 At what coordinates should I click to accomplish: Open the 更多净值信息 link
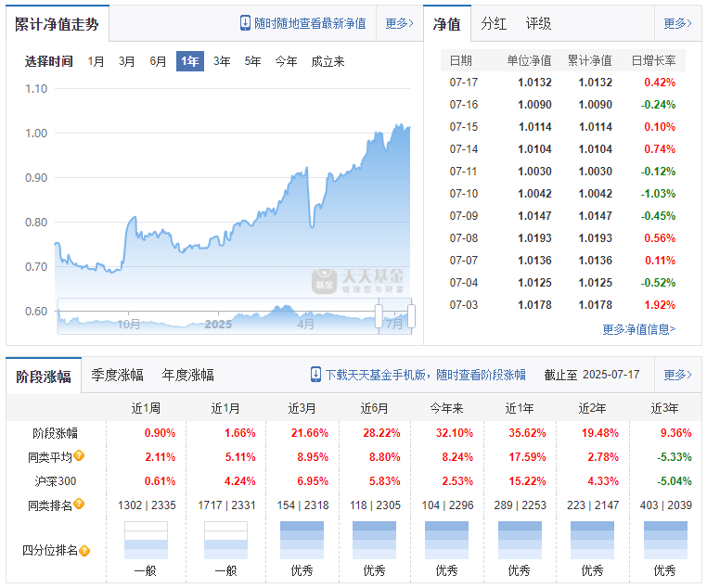pos(639,329)
